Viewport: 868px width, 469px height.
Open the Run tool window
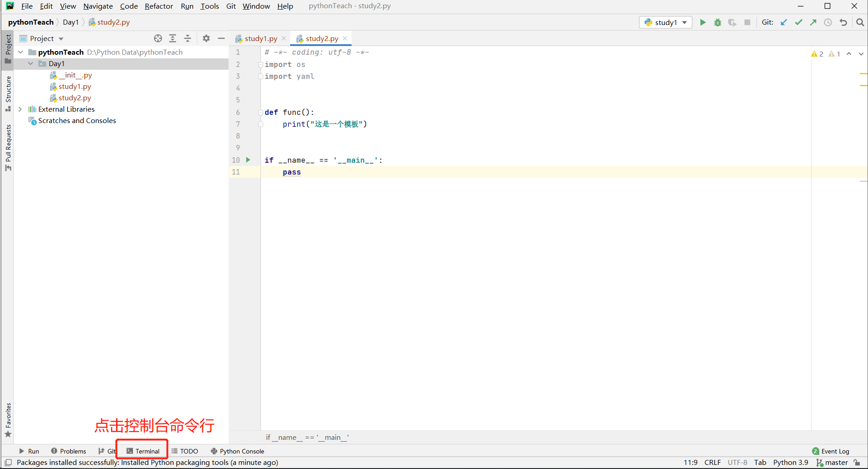pyautogui.click(x=29, y=451)
